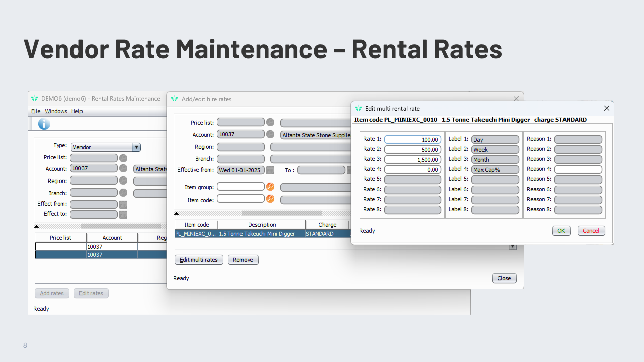Click the red Cancel button

point(591,231)
